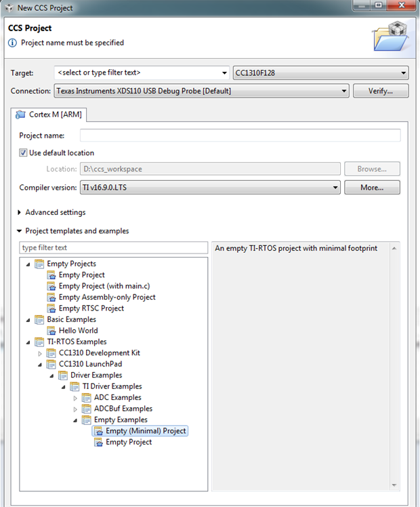Image resolution: width=420 pixels, height=507 pixels.
Task: Collapse the TI-RTOS Examples tree node
Action: pyautogui.click(x=28, y=342)
